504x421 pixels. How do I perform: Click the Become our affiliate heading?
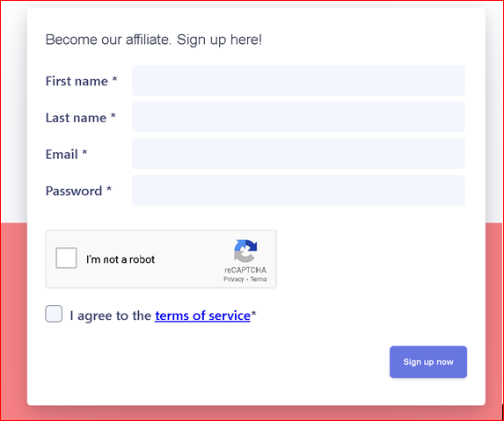(x=154, y=40)
